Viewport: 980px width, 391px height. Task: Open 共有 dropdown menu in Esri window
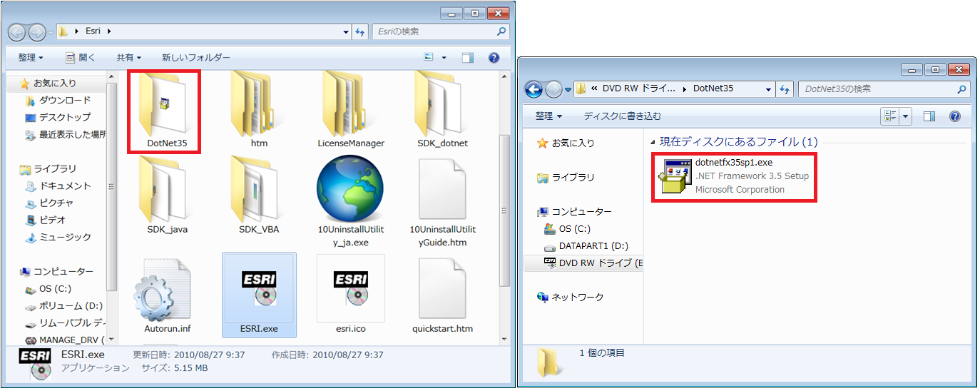[129, 58]
